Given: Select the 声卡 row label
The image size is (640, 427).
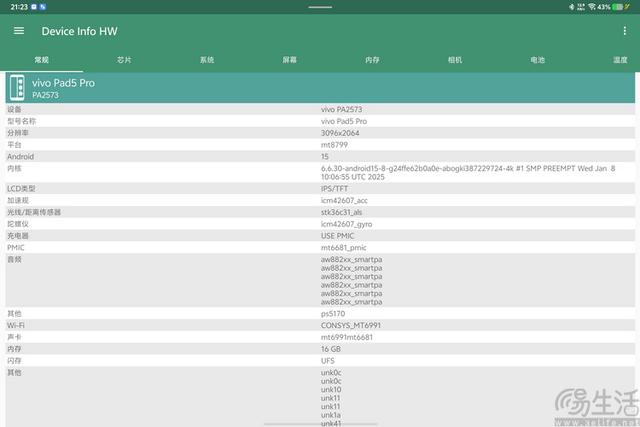Looking at the screenshot, I should (14, 337).
